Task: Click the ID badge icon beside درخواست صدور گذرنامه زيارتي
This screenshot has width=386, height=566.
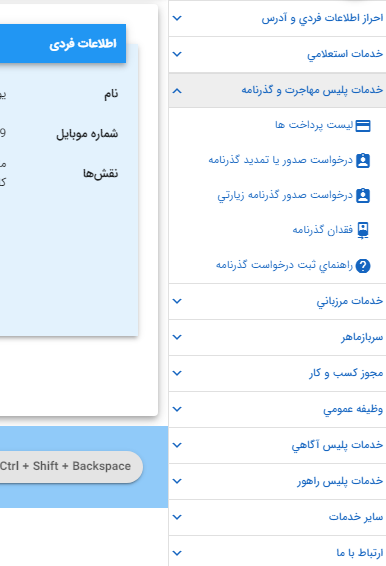Action: pyautogui.click(x=363, y=196)
